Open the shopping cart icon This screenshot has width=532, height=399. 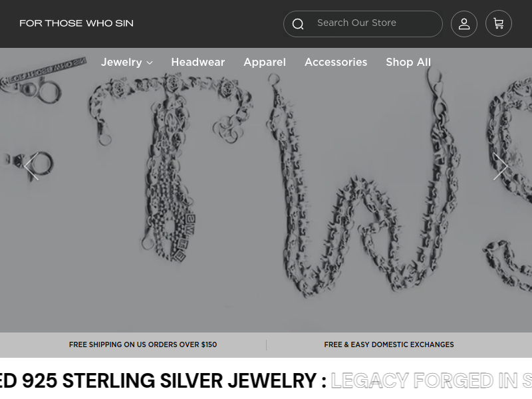point(498,23)
